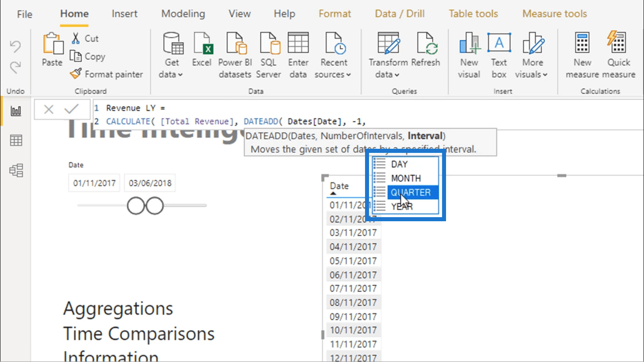Click the right date slider handle
The height and width of the screenshot is (362, 644).
point(155,206)
